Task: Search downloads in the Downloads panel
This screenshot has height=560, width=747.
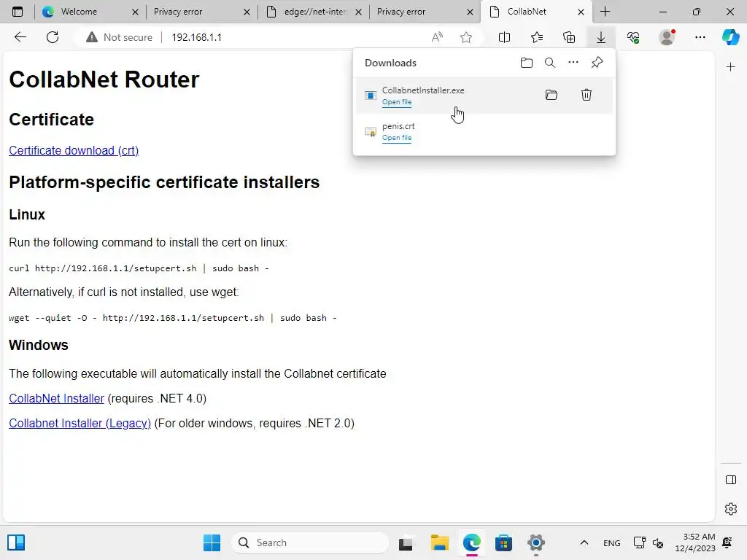Action: point(550,63)
